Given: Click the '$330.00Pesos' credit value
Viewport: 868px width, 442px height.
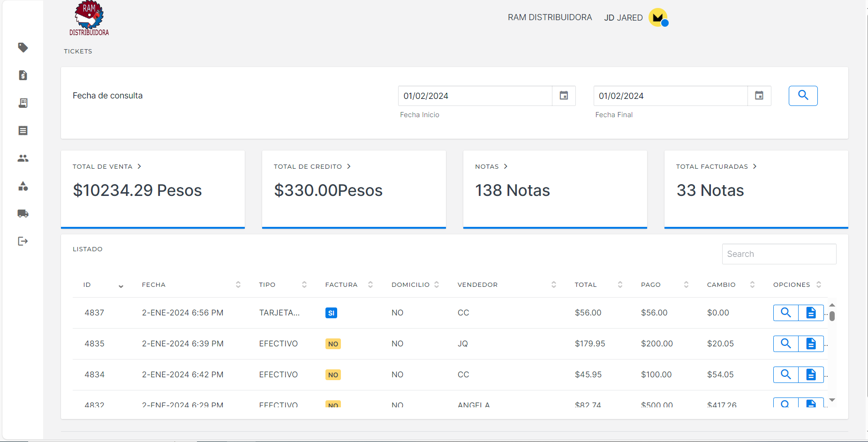Looking at the screenshot, I should click(x=328, y=190).
